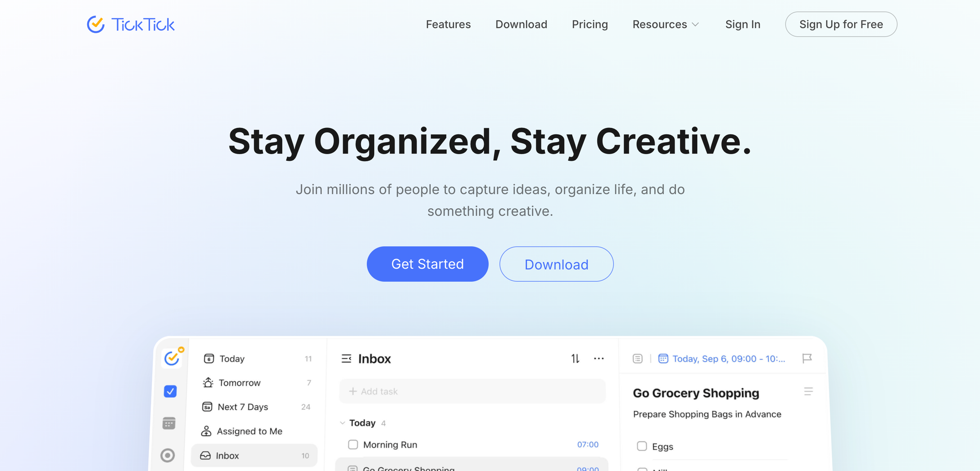The height and width of the screenshot is (471, 980).
Task: Open the Morning Run task
Action: point(390,445)
